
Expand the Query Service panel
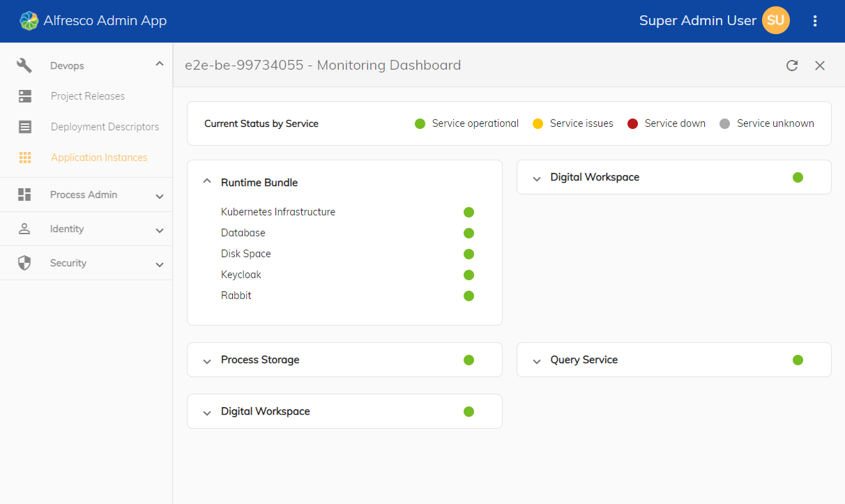(536, 360)
